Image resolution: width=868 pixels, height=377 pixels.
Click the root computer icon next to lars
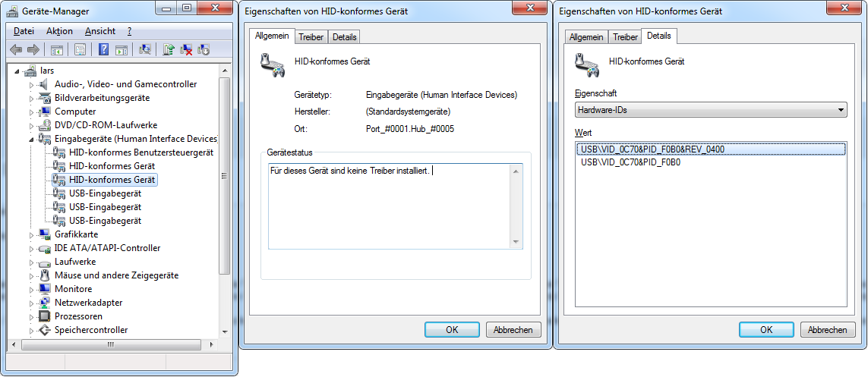[x=30, y=71]
